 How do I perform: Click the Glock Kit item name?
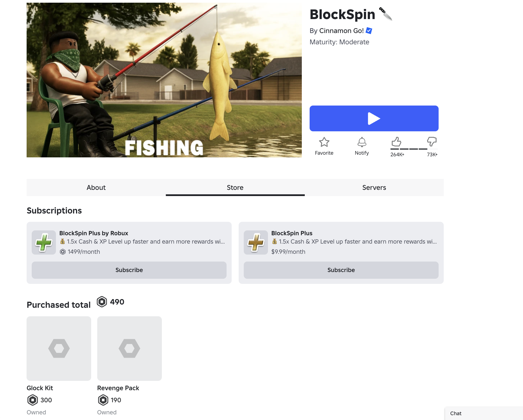pyautogui.click(x=40, y=388)
